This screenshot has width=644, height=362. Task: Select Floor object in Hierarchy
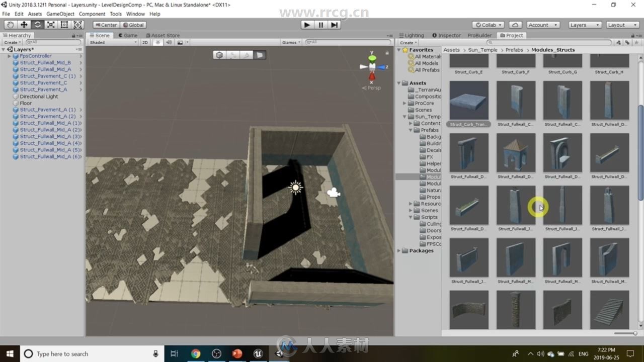26,103
